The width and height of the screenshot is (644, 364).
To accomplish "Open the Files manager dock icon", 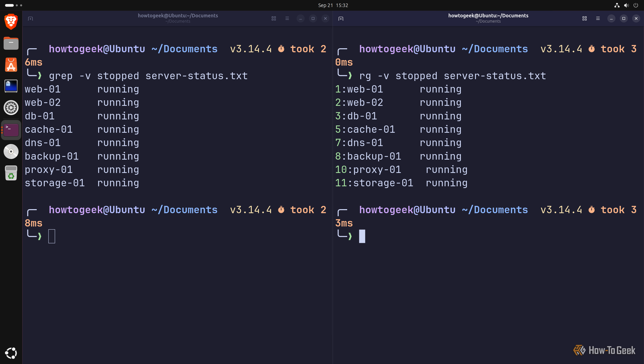I will [x=11, y=43].
